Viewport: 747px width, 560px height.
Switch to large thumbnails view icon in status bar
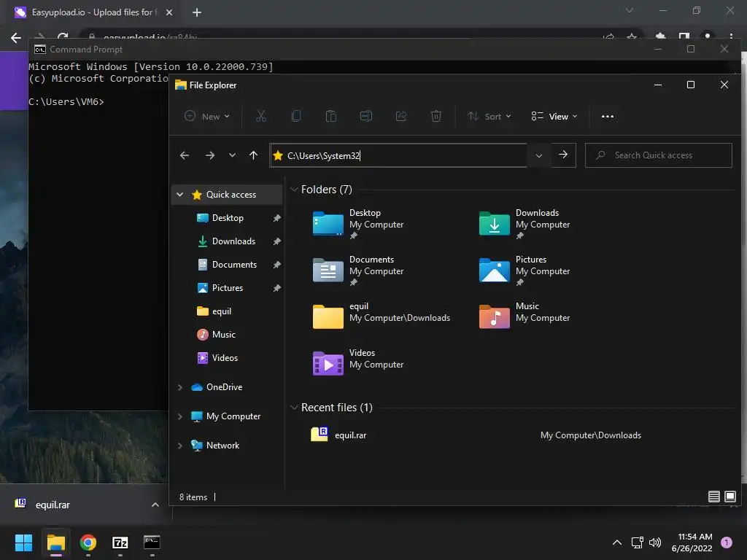(729, 497)
